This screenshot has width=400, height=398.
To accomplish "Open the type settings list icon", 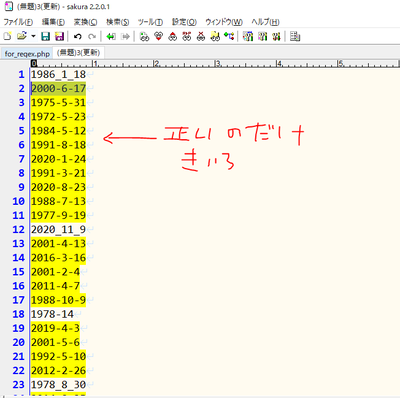I will tap(248, 36).
